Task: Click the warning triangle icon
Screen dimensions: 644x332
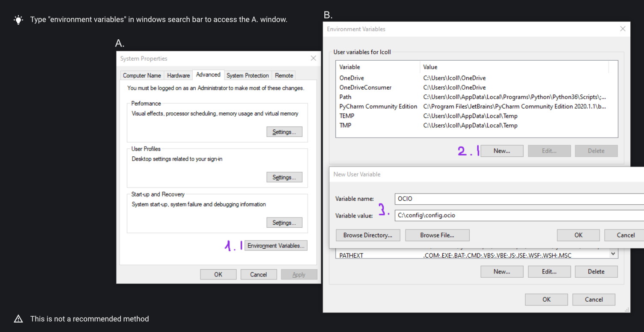Action: click(18, 319)
